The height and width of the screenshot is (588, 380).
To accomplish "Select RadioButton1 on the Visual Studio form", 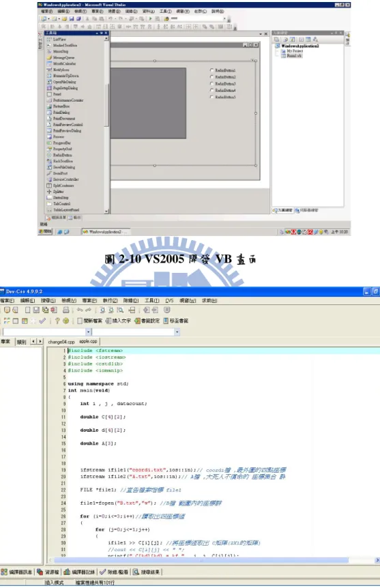I will point(223,70).
